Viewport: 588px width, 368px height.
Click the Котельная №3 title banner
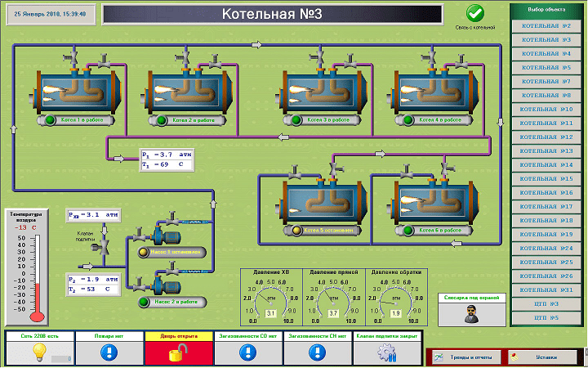coord(272,14)
